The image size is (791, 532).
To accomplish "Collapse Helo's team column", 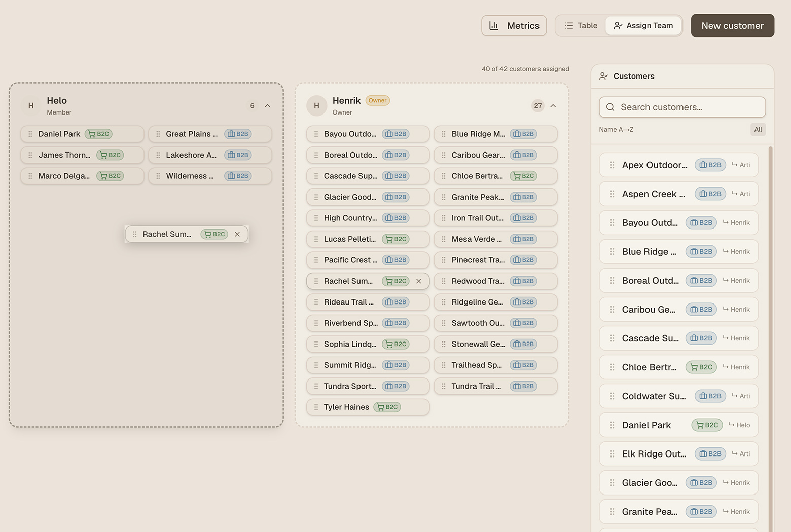I will coord(268,106).
